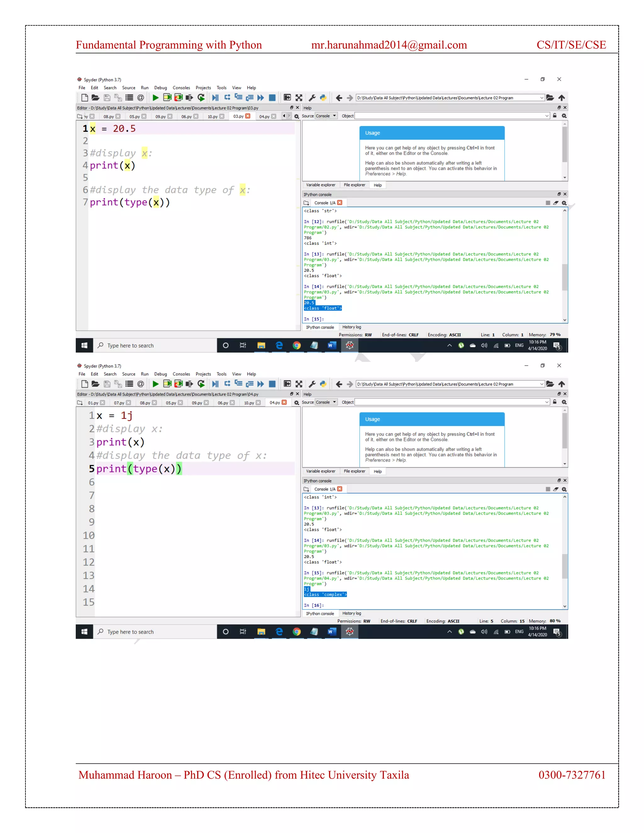Click the PYTHONPATH manager Python icon in the 03.py window
Screen dimensions: 644x833
coord(323,98)
